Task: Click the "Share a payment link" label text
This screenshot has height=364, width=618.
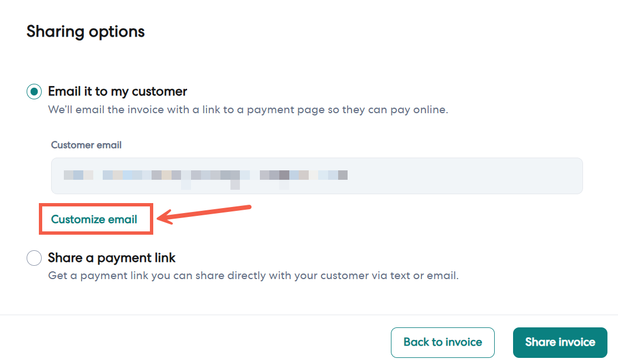Action: click(112, 257)
